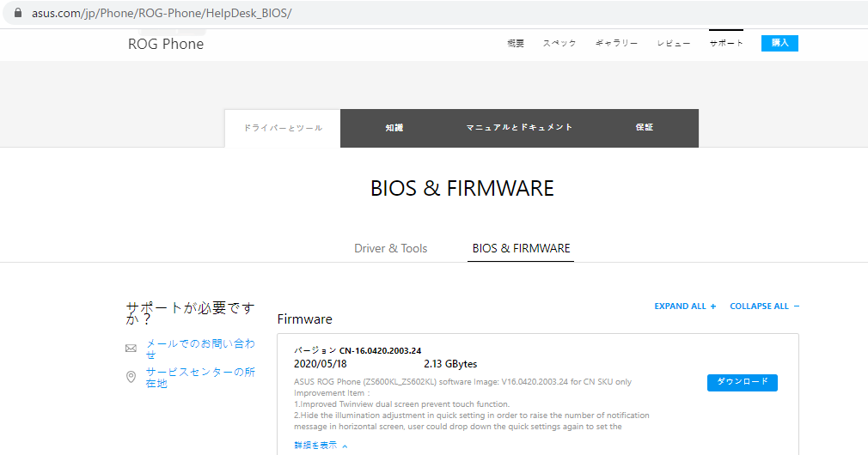The width and height of the screenshot is (868, 455).
Task: Click the BIOS & FIRMWARE page heading
Action: 462,189
